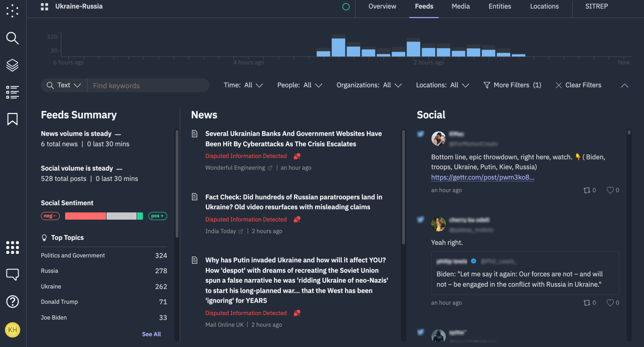Open the Top Topics lightbulb icon

click(44, 237)
